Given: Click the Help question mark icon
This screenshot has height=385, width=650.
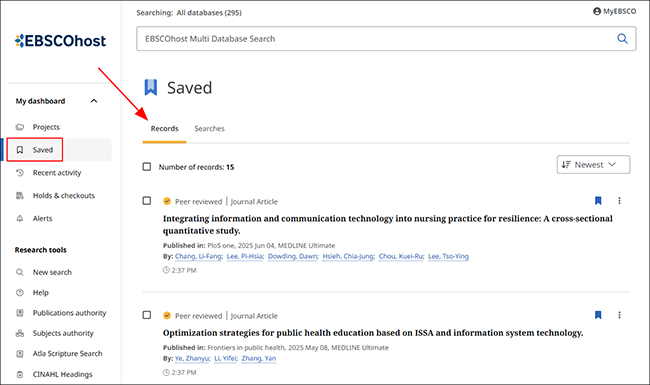Looking at the screenshot, I should [19, 293].
